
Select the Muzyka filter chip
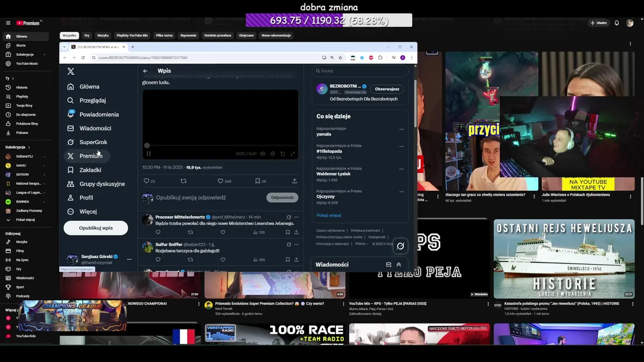click(x=103, y=36)
